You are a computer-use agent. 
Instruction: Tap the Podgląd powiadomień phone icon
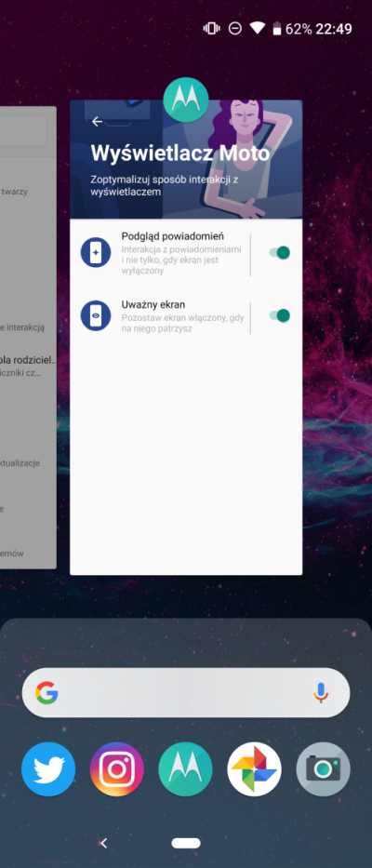point(96,252)
